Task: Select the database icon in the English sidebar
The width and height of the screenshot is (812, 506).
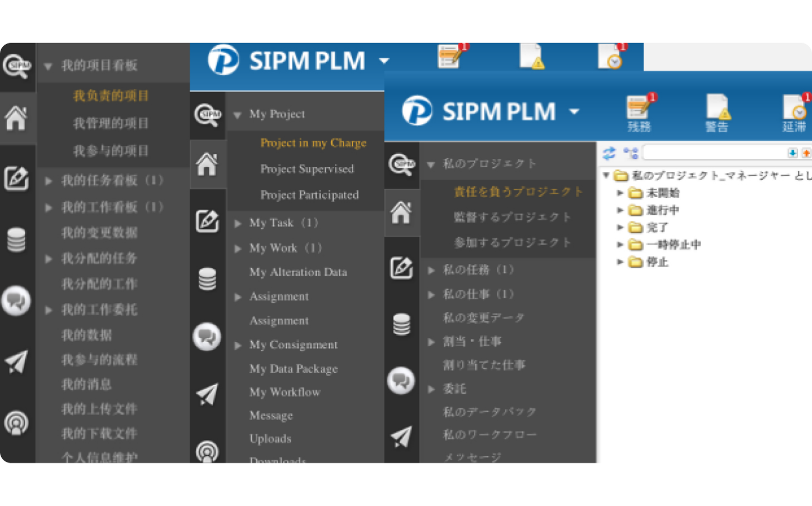Action: click(207, 279)
